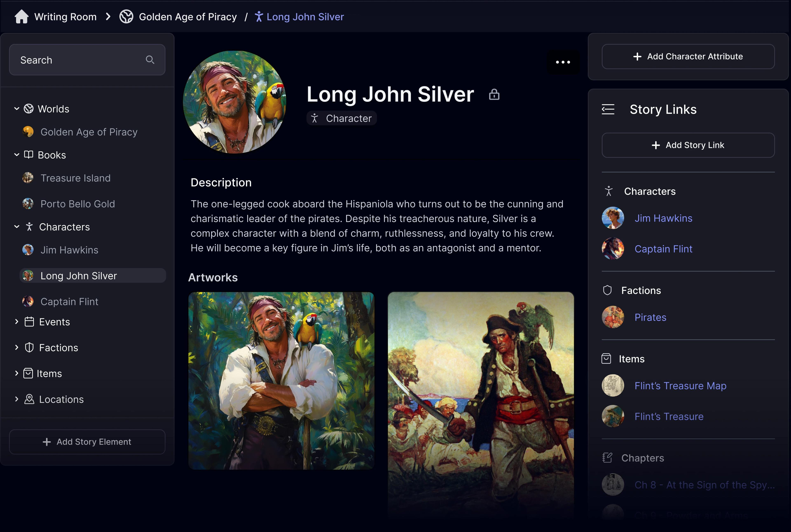Screen dimensions: 791x532
Task: Click the Character type tag under the title
Action: pyautogui.click(x=341, y=118)
